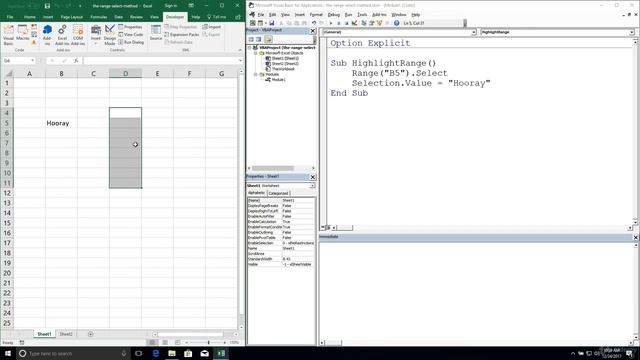Open the VBA editor Tools menu
The width and height of the screenshot is (640, 360).
pyautogui.click(x=362, y=15)
